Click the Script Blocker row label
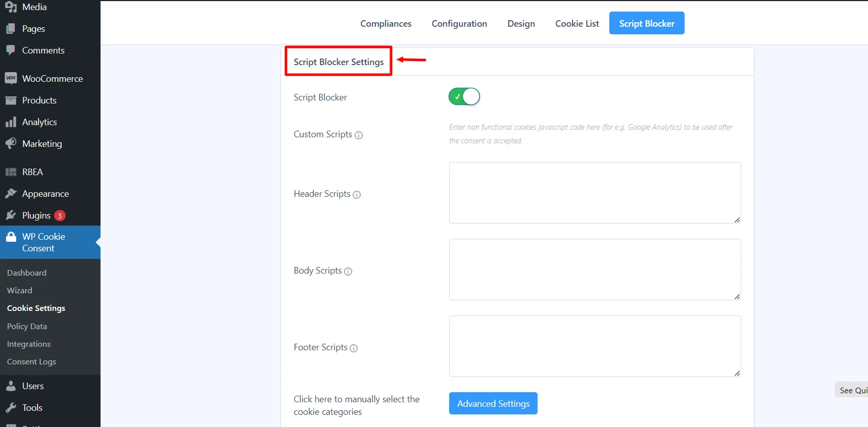Viewport: 868px width, 427px height. click(320, 97)
